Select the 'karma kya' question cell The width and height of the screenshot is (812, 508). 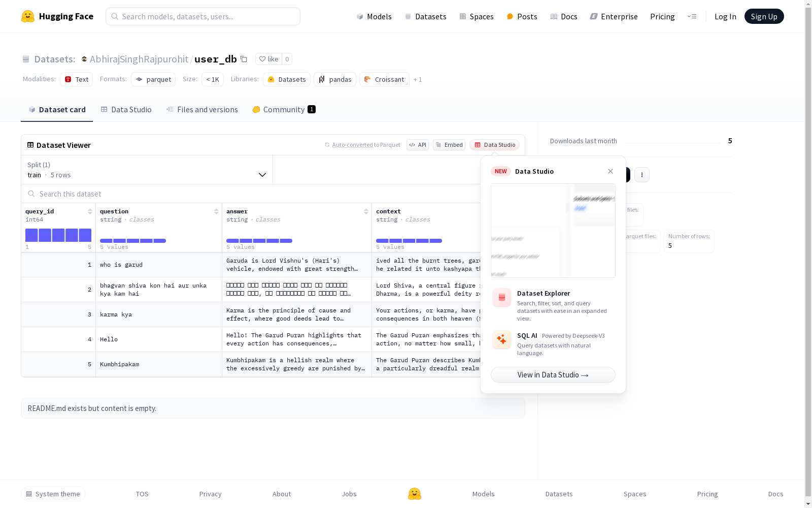[x=159, y=314]
